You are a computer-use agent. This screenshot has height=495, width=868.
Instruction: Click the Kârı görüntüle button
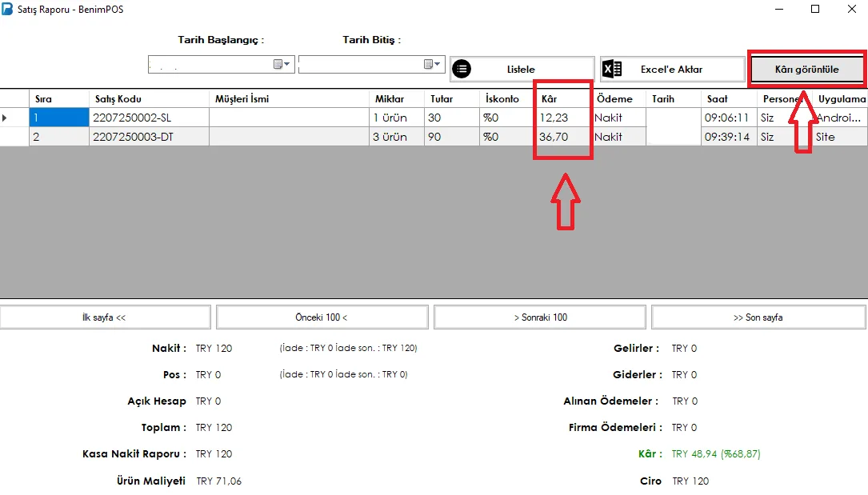point(806,69)
